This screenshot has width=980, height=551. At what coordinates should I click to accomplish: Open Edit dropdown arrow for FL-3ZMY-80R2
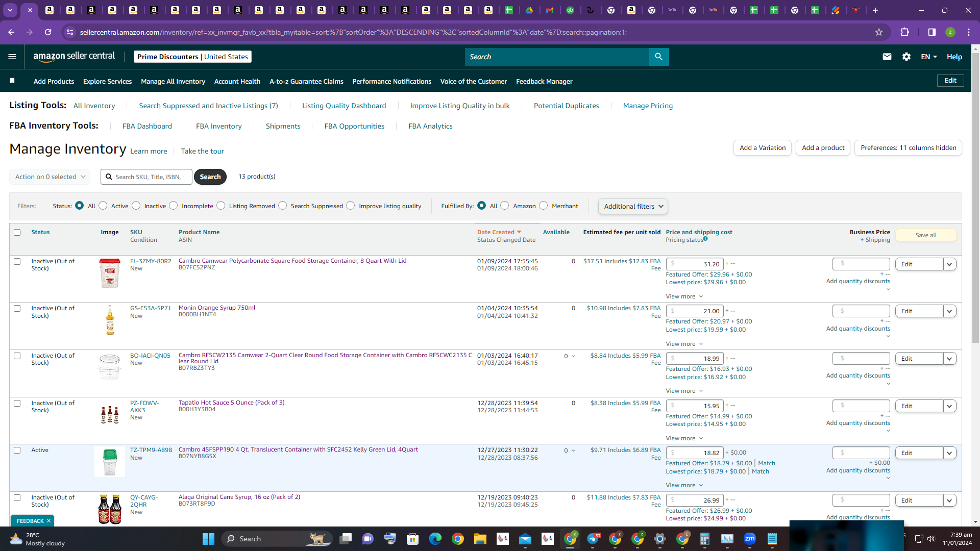tap(949, 264)
